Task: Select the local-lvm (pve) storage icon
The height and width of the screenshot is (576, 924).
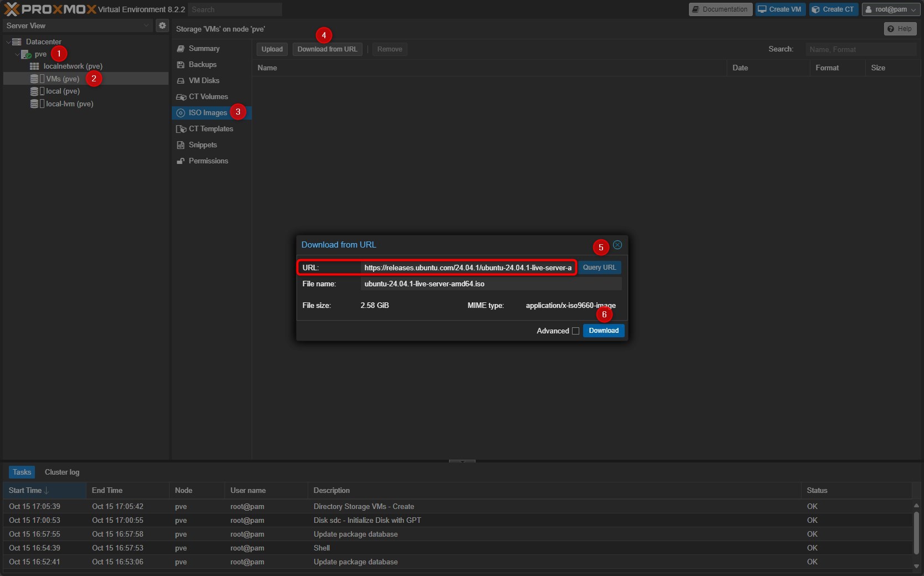Action: [x=34, y=104]
